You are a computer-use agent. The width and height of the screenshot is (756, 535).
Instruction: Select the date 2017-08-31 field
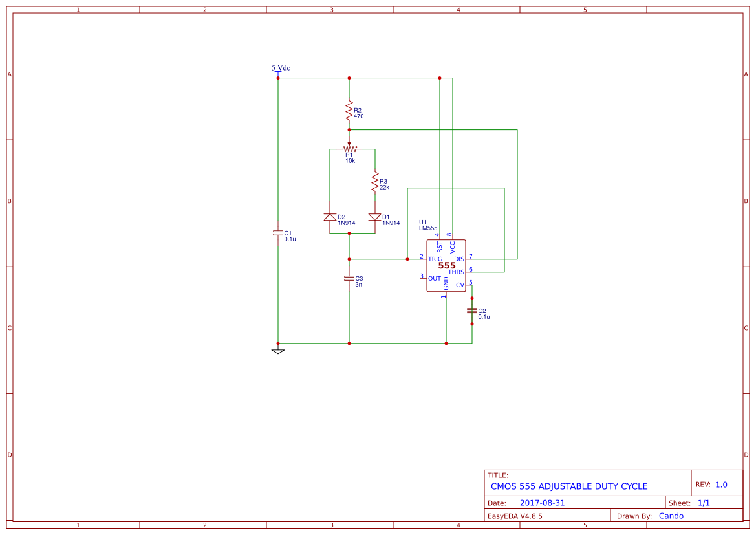tap(542, 502)
